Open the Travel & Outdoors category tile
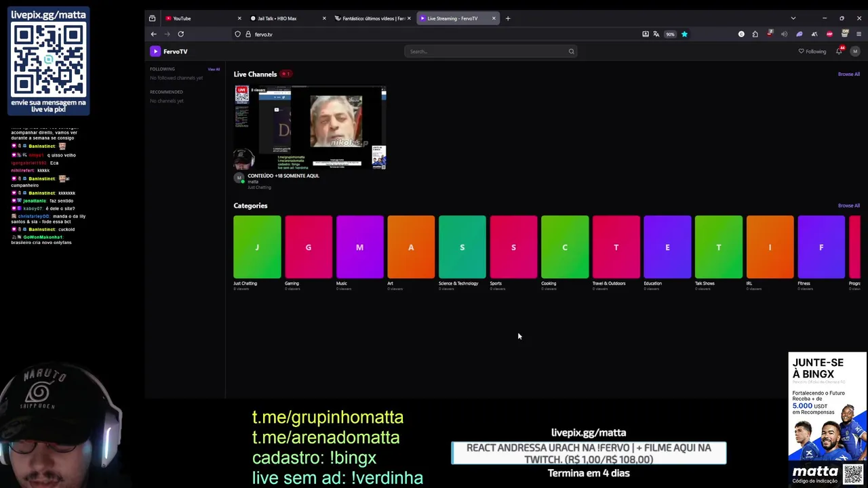Viewport: 868px width, 488px height. [616, 247]
